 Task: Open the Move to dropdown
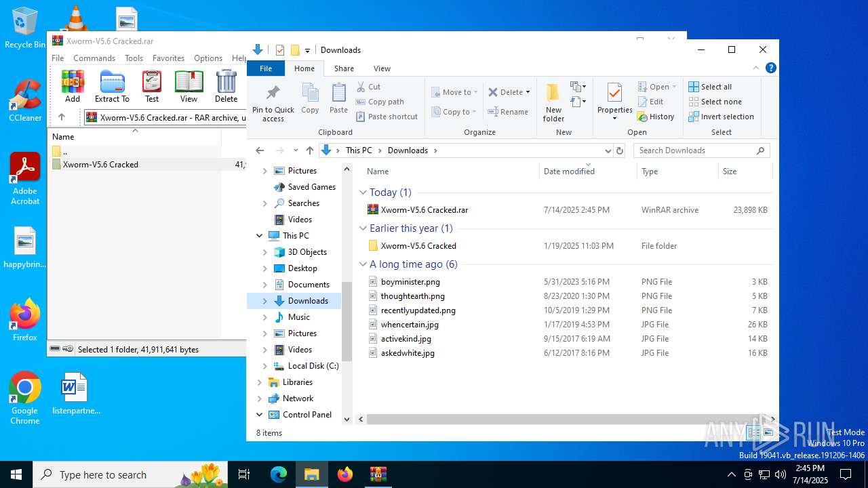click(454, 92)
